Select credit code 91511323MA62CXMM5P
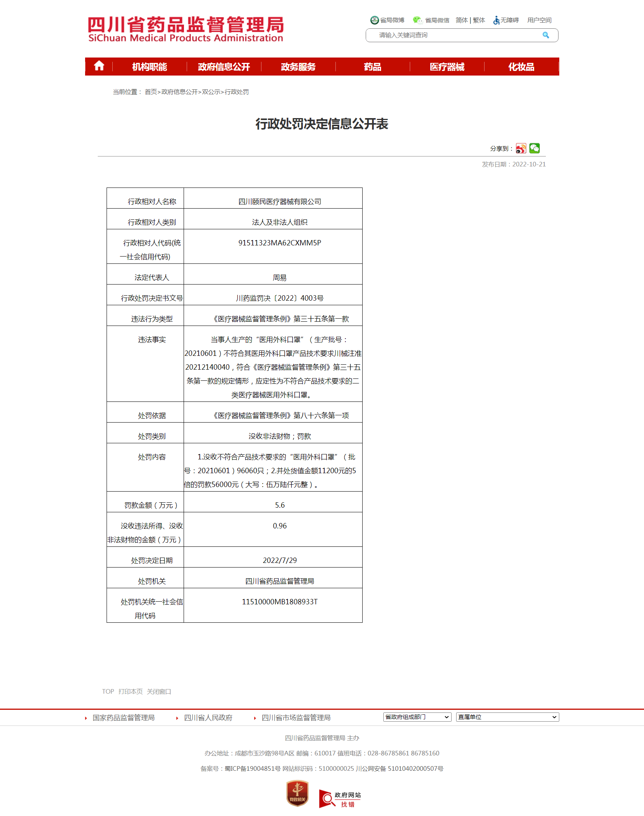This screenshot has height=816, width=644. tap(280, 243)
